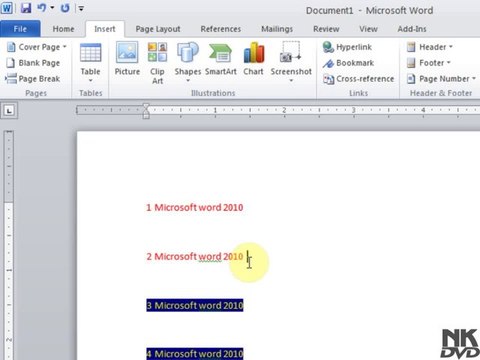Open the Clip Art pane
The image size is (480, 360).
(x=157, y=63)
